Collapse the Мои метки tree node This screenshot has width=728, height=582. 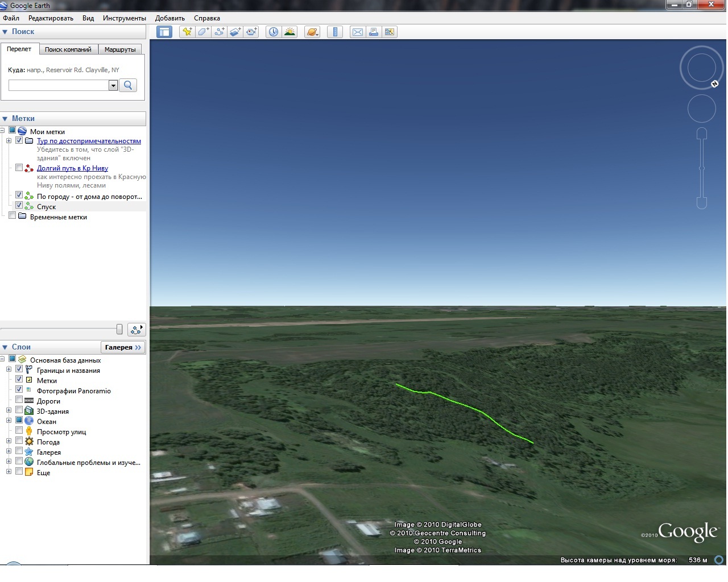pos(2,131)
